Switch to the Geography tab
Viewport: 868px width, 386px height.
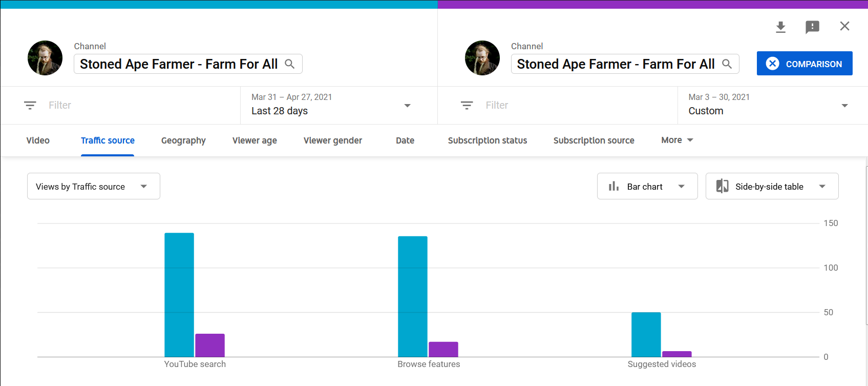point(183,140)
